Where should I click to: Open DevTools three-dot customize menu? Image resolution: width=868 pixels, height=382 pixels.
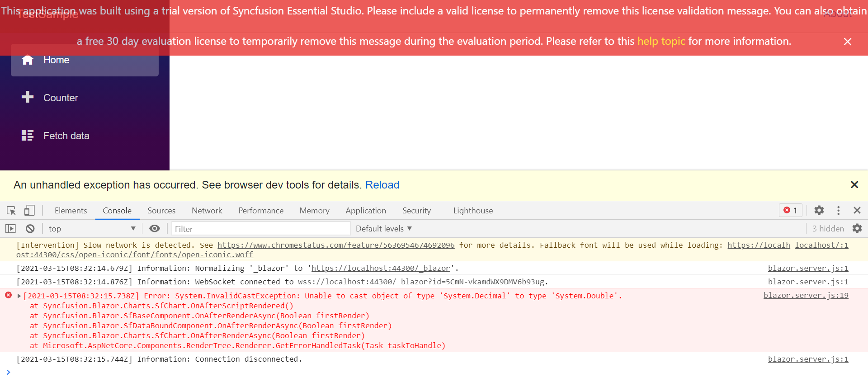[838, 211]
